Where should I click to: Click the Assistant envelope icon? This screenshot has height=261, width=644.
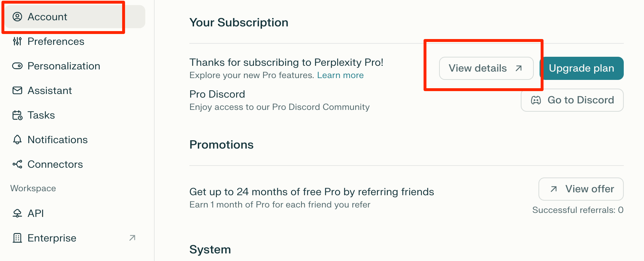click(x=17, y=90)
